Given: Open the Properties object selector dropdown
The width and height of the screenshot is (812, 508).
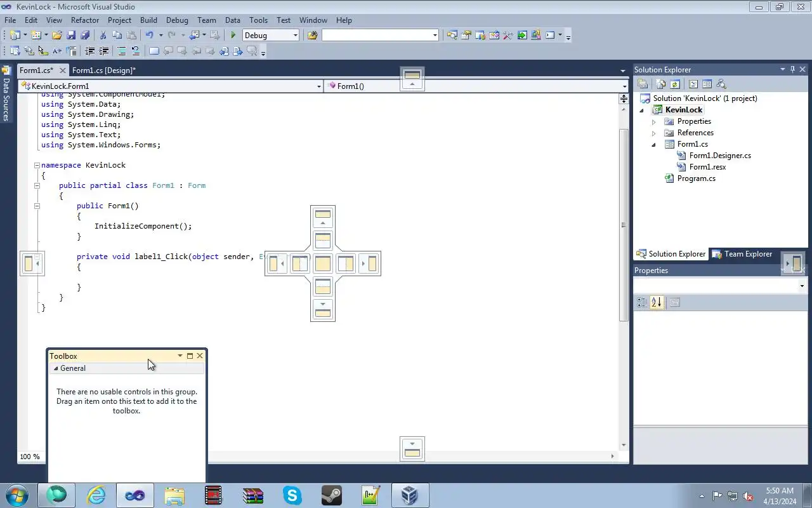Looking at the screenshot, I should (802, 286).
